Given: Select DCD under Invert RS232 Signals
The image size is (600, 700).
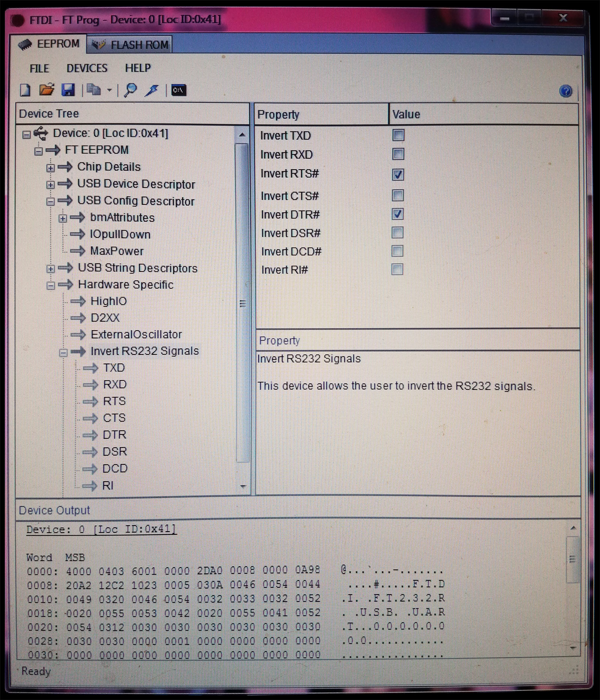Looking at the screenshot, I should [x=115, y=469].
